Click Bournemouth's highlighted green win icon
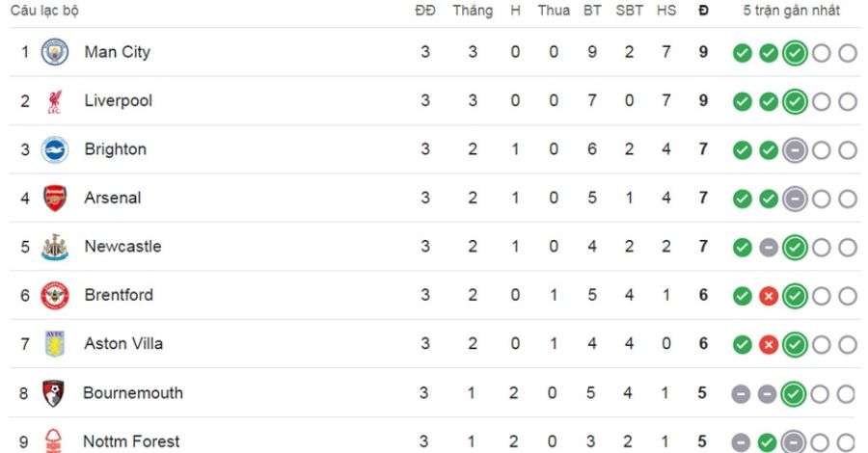 click(794, 394)
